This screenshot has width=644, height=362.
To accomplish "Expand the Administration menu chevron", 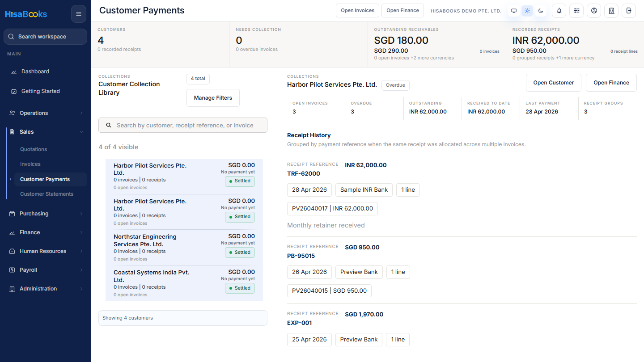I will coord(81,289).
